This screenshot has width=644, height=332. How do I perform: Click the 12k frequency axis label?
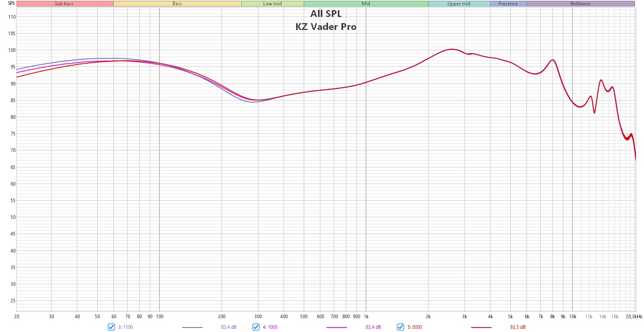[x=589, y=317]
